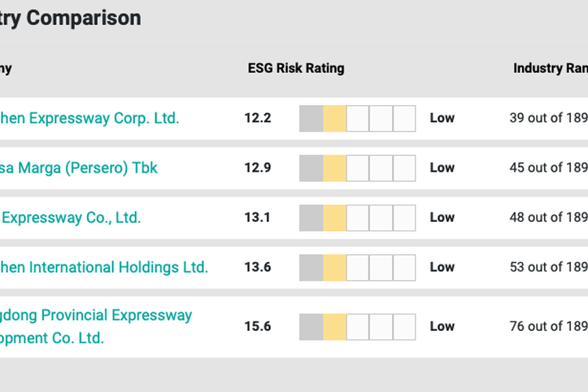The height and width of the screenshot is (392, 588).
Task: Select the risk rating bar for score 15.6
Action: [x=358, y=326]
